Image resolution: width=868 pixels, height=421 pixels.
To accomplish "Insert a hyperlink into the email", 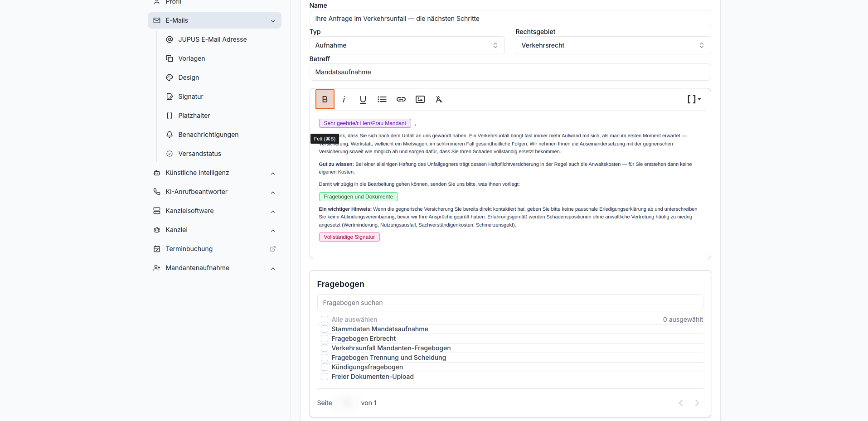I will tap(401, 99).
